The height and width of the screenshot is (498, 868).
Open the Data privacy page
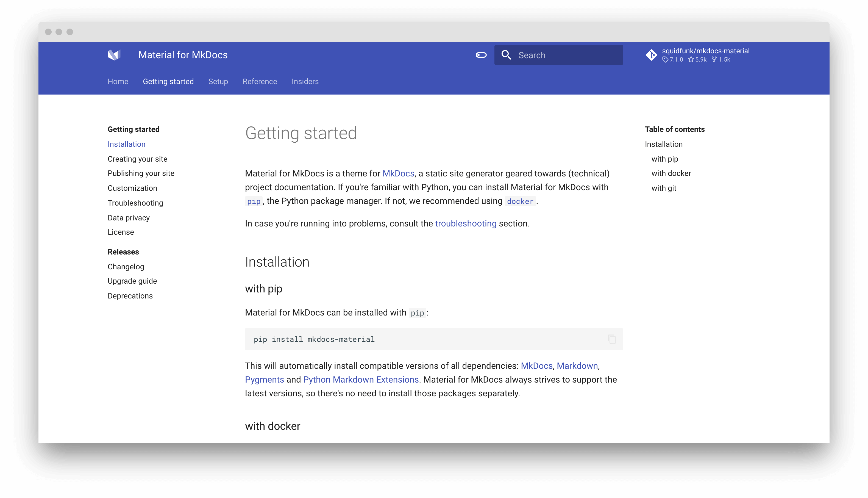[x=129, y=218]
